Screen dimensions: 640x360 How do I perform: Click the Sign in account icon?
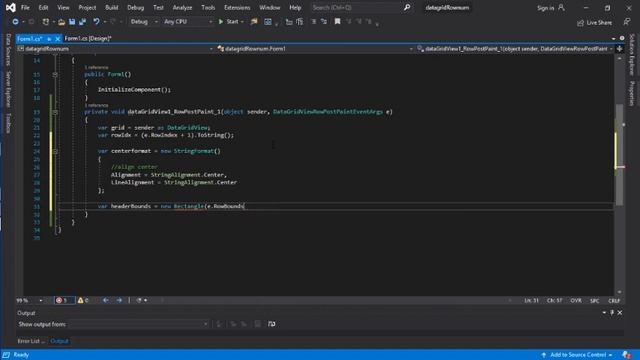tap(562, 7)
